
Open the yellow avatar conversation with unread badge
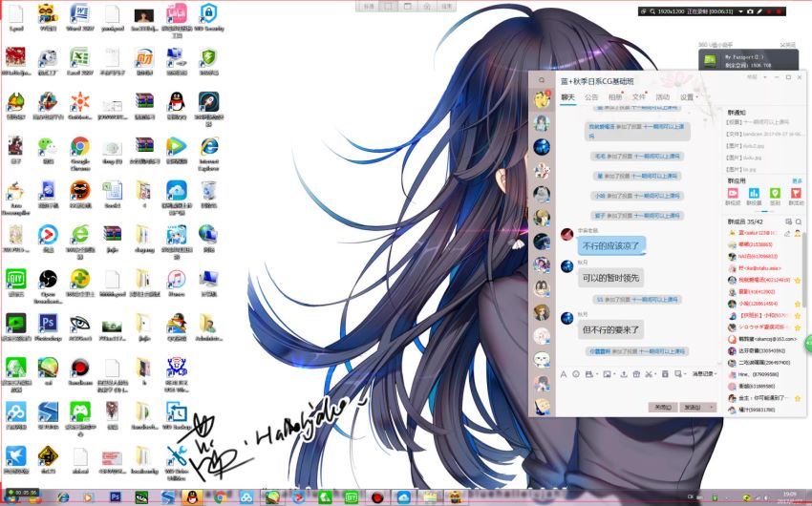[542, 99]
